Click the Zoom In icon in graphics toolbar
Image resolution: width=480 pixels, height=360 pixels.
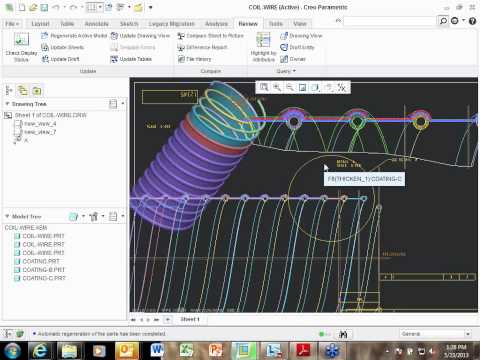click(x=277, y=87)
